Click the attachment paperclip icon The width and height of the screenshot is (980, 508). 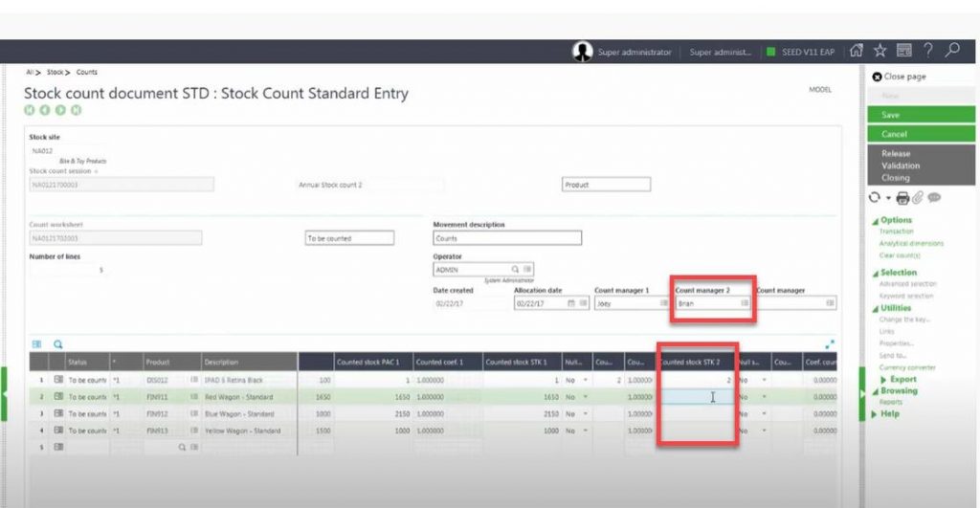916,198
